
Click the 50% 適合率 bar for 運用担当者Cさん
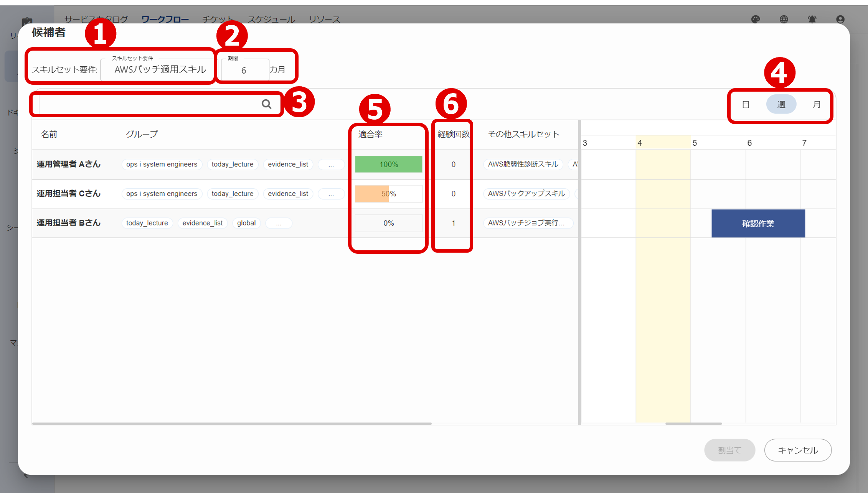(388, 194)
